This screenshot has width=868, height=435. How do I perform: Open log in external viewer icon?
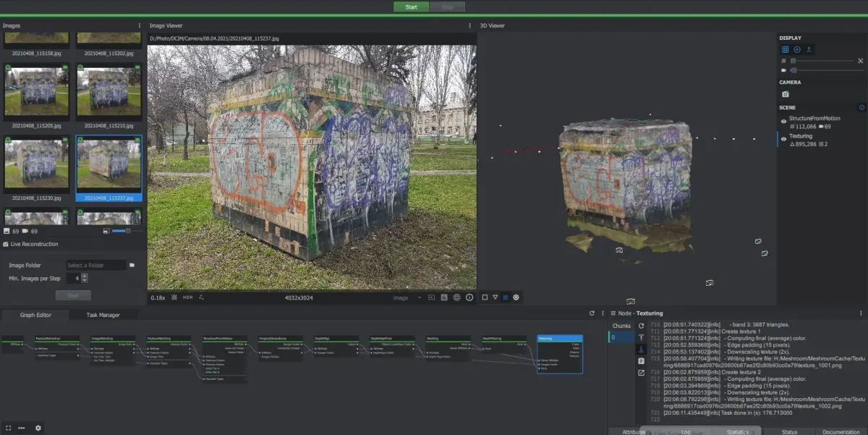641,373
